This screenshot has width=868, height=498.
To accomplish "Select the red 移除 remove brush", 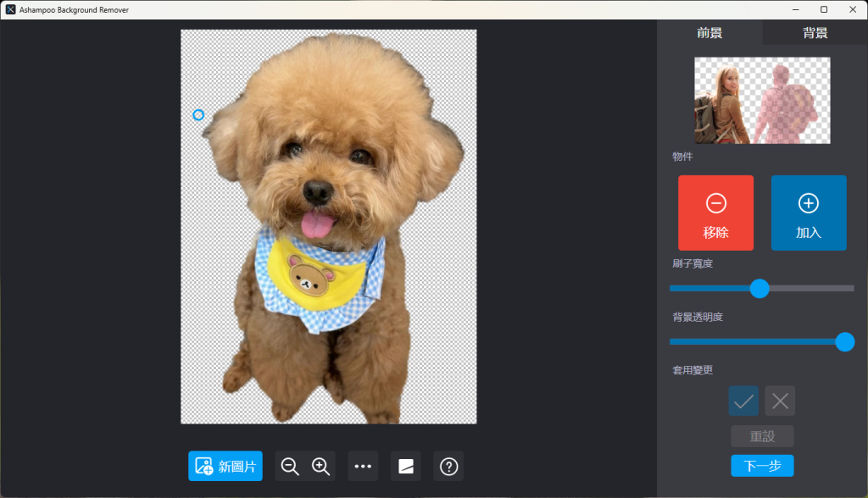I will tap(715, 213).
